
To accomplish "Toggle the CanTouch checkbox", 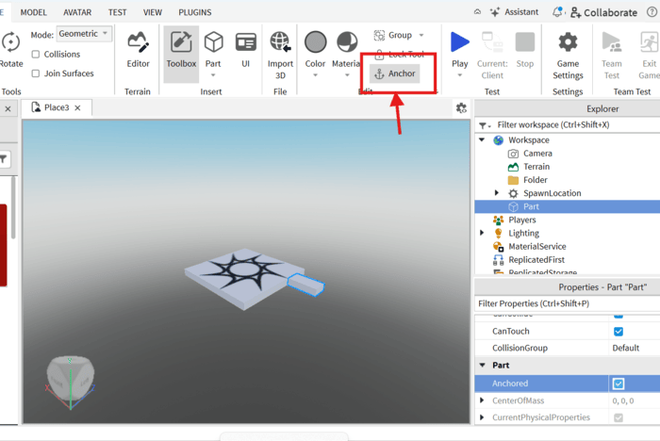I will 618,332.
